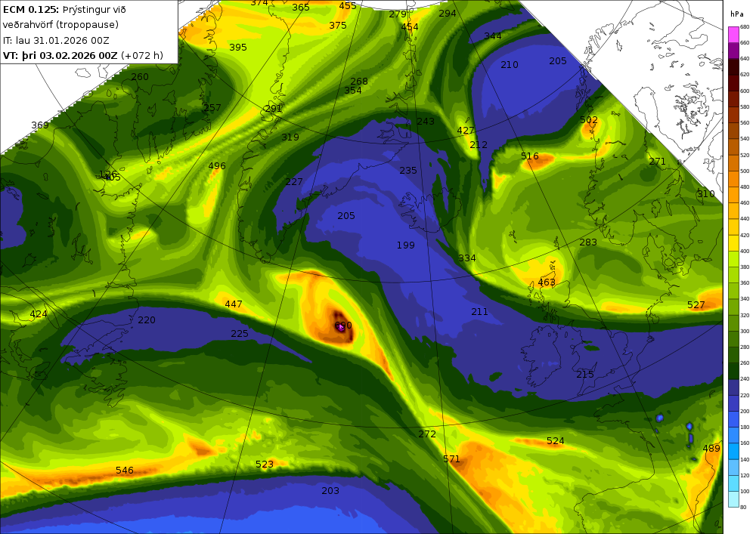Click the '447' value on the map
756x534 pixels.
coord(234,304)
